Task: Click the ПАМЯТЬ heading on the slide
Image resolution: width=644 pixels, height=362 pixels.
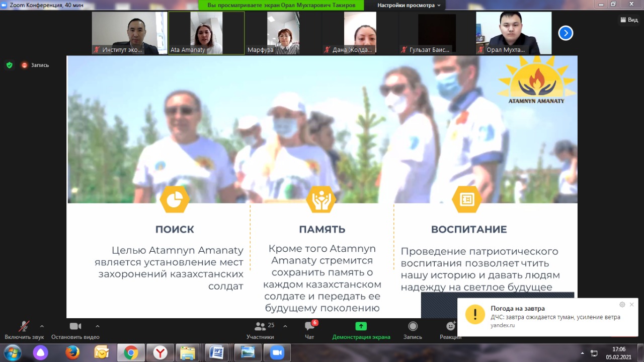Action: [322, 230]
